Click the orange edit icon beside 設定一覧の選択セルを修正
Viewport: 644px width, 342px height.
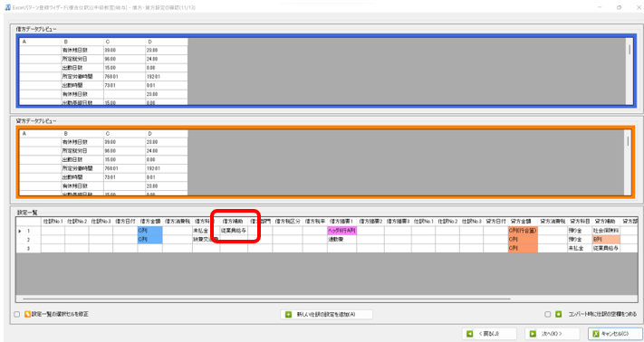pyautogui.click(x=27, y=315)
